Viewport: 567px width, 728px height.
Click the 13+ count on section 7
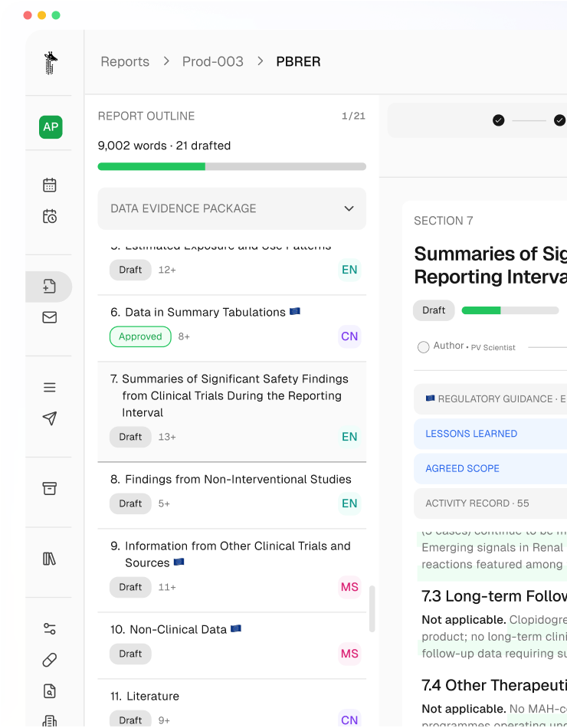[x=167, y=437]
